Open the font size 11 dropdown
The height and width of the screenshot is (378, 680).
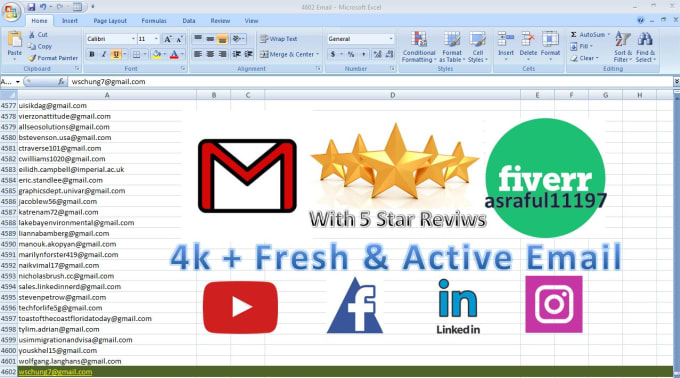tap(156, 39)
